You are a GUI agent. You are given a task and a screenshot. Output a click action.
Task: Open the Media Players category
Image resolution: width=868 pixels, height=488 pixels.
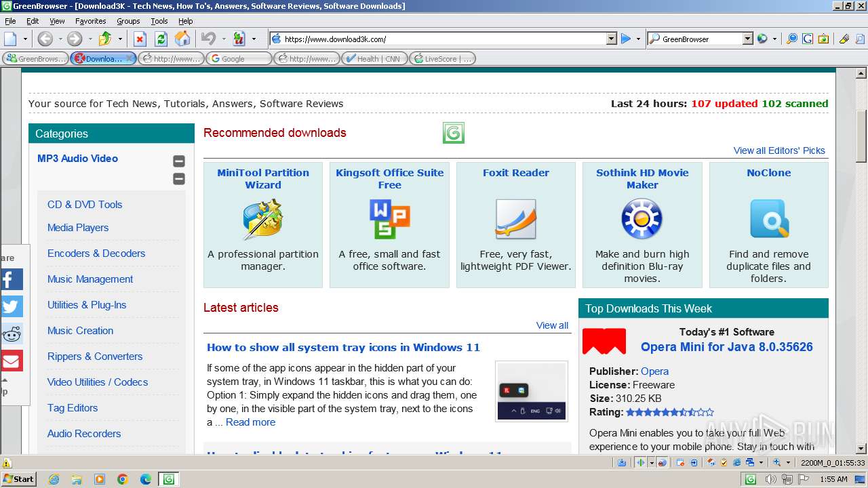(78, 228)
